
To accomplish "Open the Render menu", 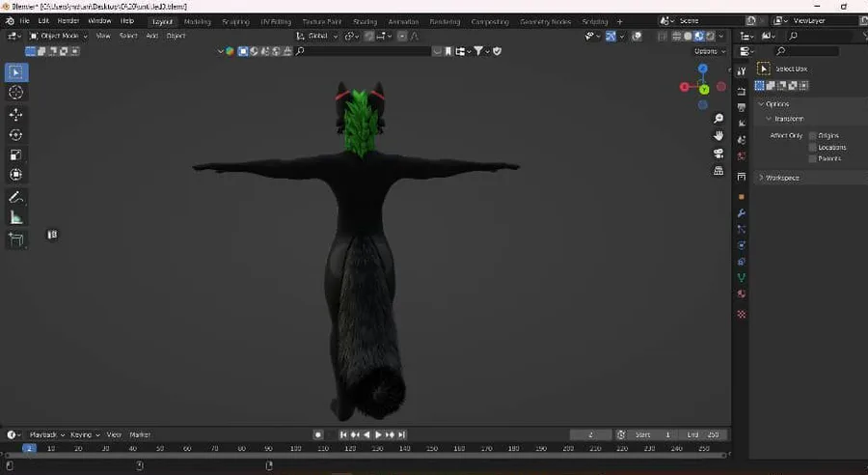I will 68,21.
